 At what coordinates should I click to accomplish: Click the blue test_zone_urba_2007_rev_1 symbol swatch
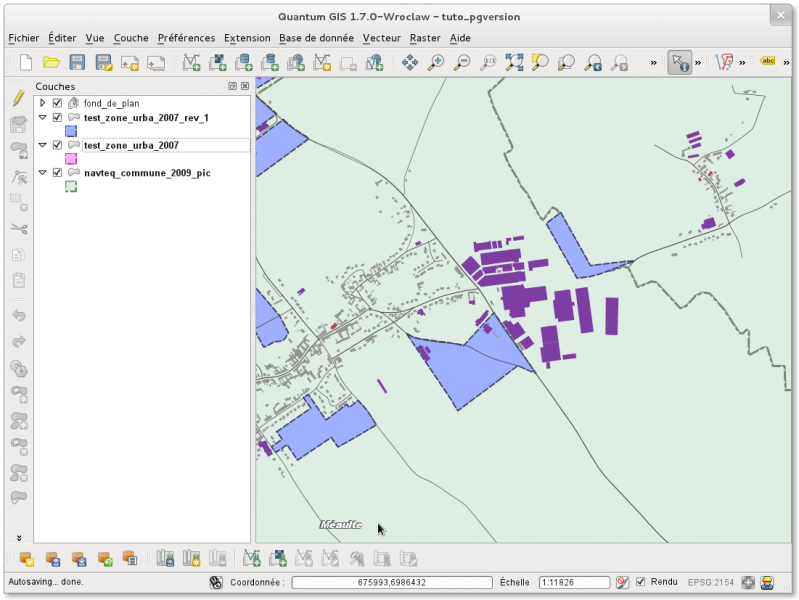click(71, 131)
